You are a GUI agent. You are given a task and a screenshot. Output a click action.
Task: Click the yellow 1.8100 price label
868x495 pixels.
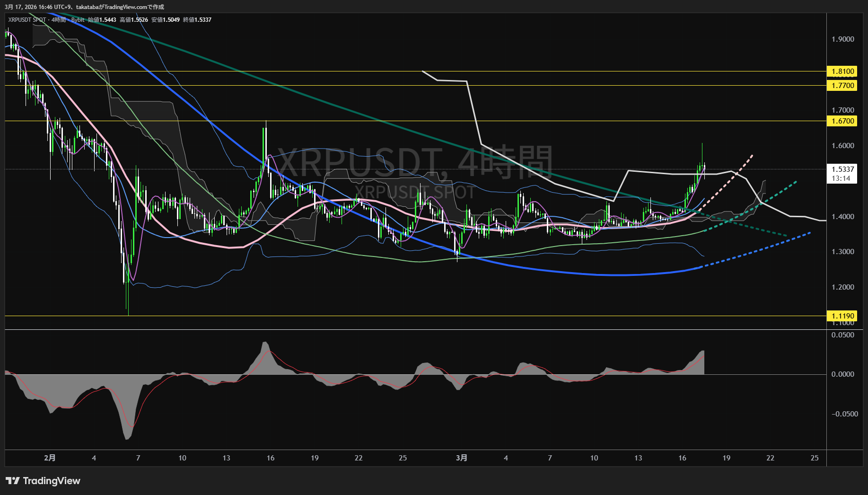click(842, 71)
